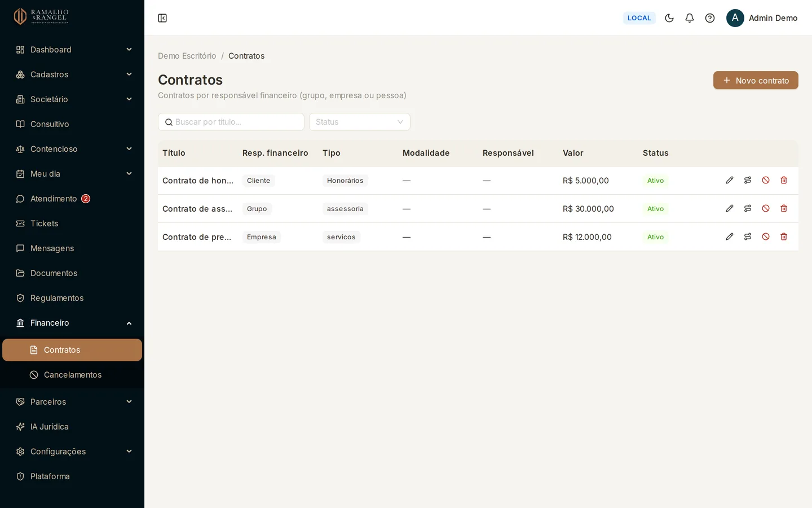Open Plataforma in the sidebar
Image resolution: width=812 pixels, height=508 pixels.
click(72, 476)
